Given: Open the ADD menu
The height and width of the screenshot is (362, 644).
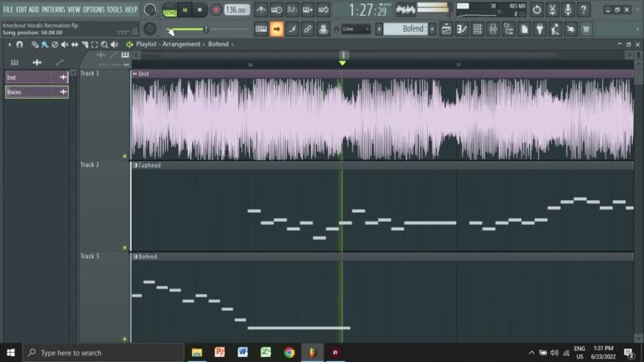Looking at the screenshot, I should click(34, 9).
